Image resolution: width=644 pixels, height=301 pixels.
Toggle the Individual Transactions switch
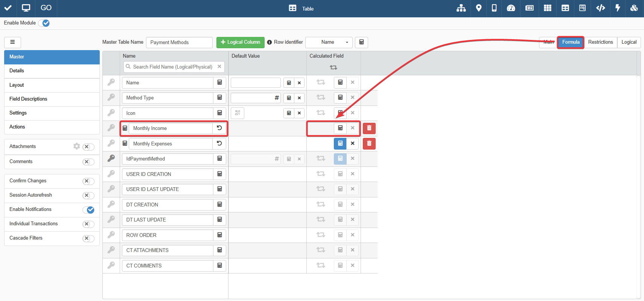[88, 224]
